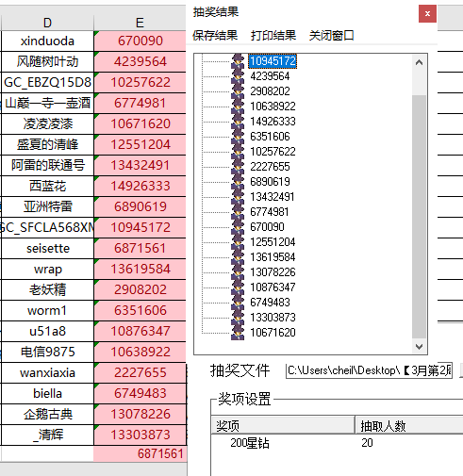The width and height of the screenshot is (463, 476).
Task: Click the person icon beside 10671620
Action: [x=238, y=333]
